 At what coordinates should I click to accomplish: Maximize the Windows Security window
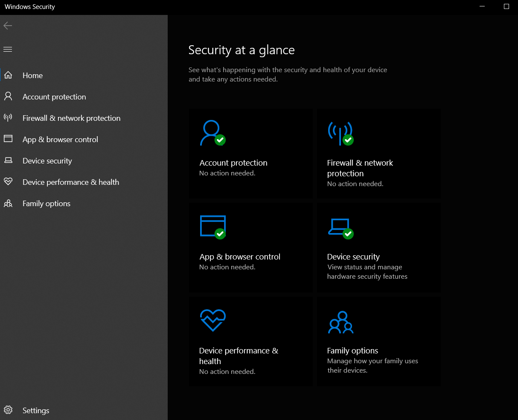(506, 6)
